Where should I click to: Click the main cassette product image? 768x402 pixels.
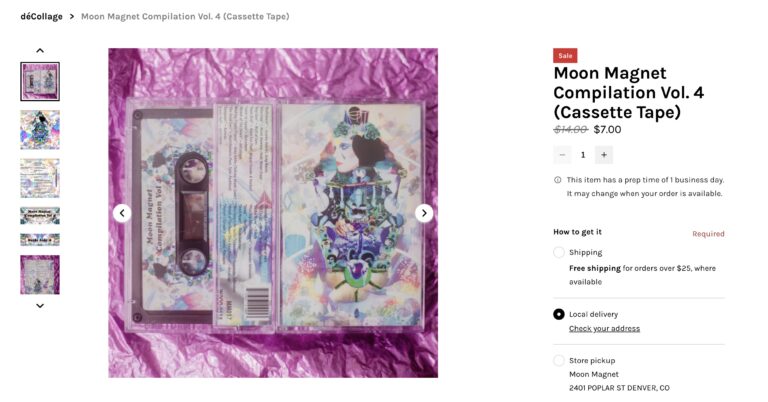273,213
